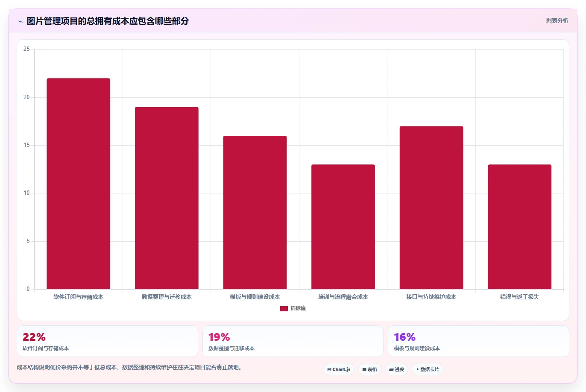Click the 指标值 legend label
The image size is (586, 392).
(298, 308)
